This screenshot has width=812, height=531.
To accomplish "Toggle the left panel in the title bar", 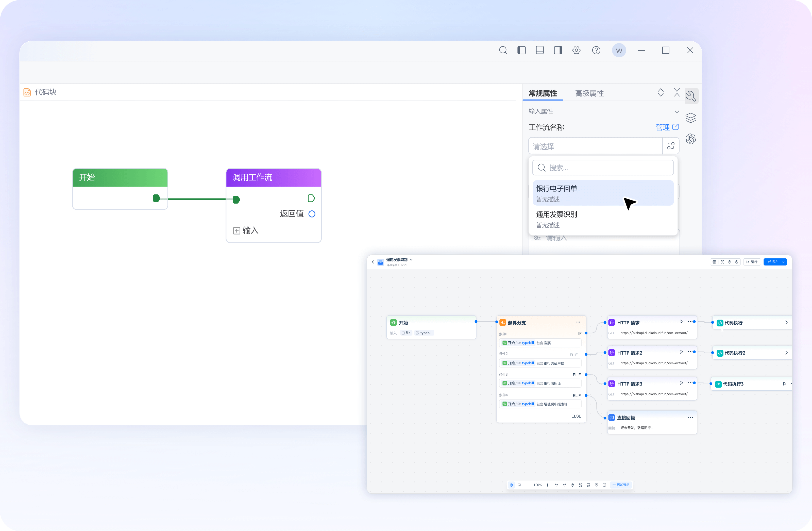I will coord(522,50).
